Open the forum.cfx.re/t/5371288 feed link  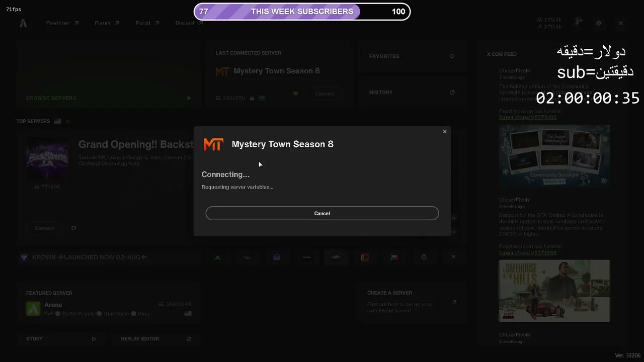tap(528, 252)
